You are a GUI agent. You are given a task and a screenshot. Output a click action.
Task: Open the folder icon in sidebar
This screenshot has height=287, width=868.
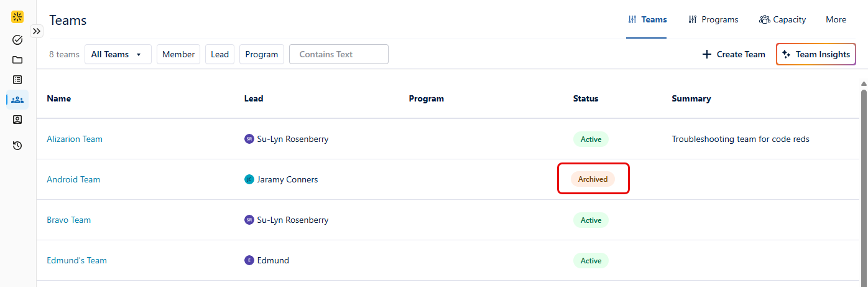(17, 60)
